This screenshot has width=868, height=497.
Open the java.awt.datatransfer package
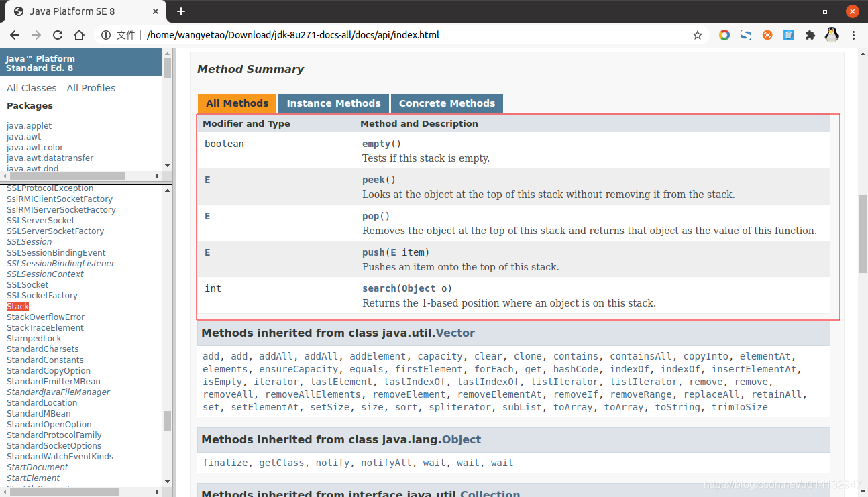click(50, 158)
